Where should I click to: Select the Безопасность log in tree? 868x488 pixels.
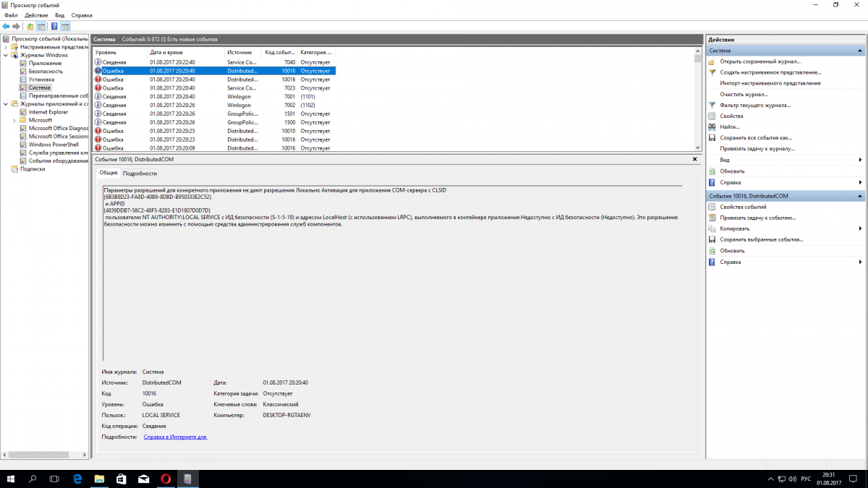pyautogui.click(x=45, y=72)
